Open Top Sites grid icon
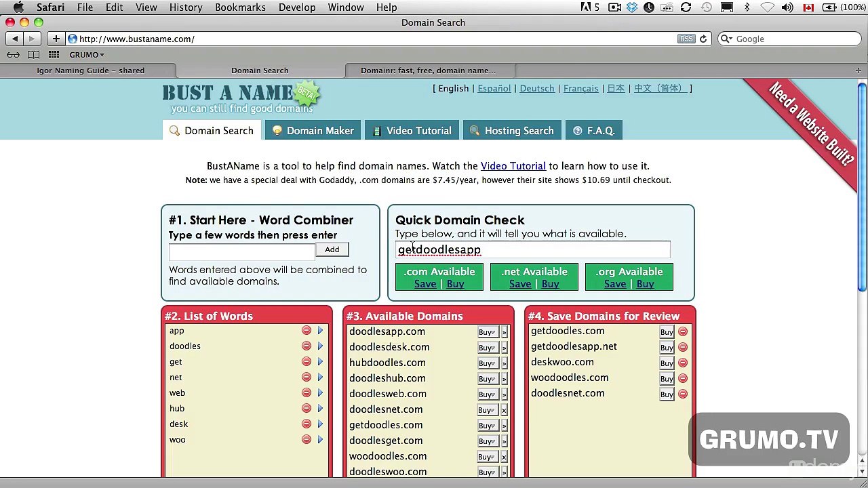The height and width of the screenshot is (488, 868). pos(54,55)
